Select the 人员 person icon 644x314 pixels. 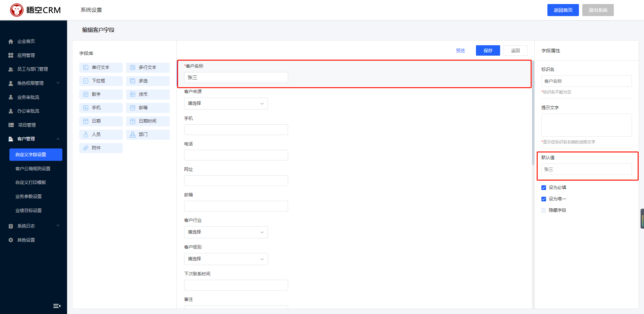(x=86, y=134)
